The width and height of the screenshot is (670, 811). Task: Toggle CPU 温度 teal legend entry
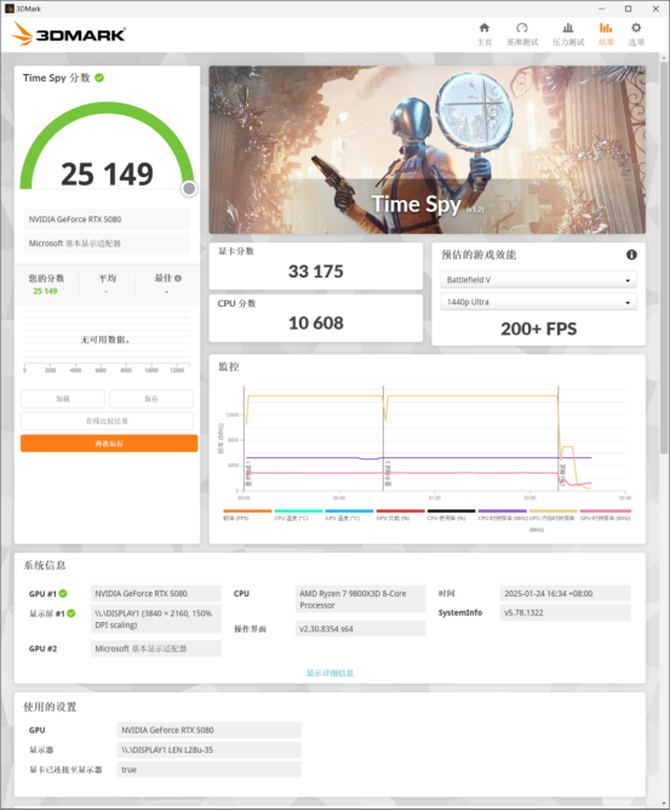[298, 515]
